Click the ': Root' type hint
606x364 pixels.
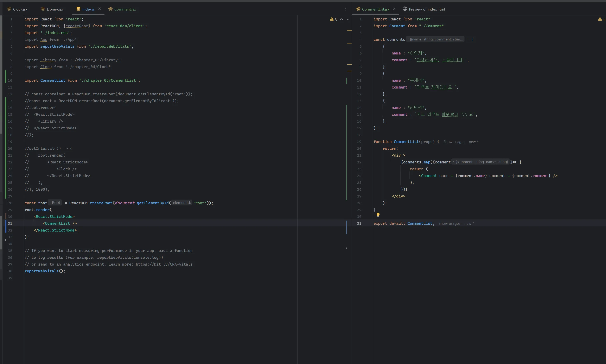[x=55, y=203]
